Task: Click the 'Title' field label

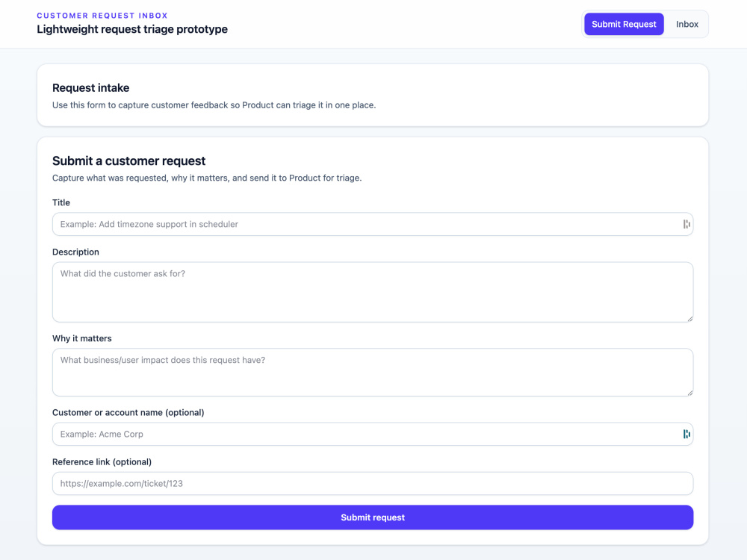Action: tap(61, 202)
